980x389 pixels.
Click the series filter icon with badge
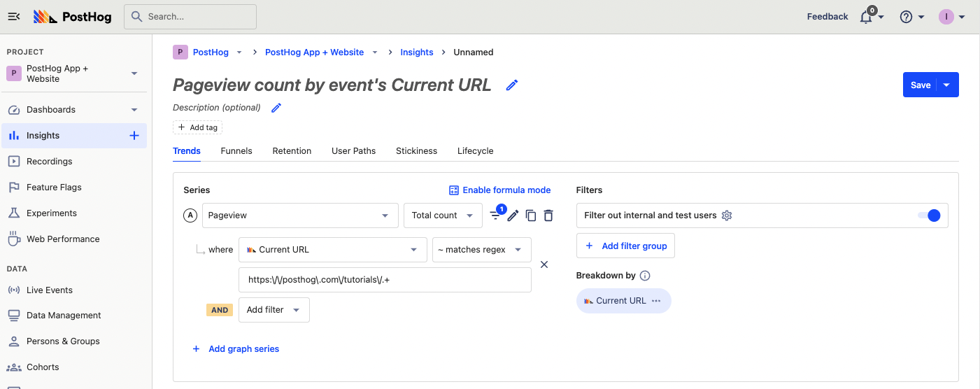[x=496, y=215]
